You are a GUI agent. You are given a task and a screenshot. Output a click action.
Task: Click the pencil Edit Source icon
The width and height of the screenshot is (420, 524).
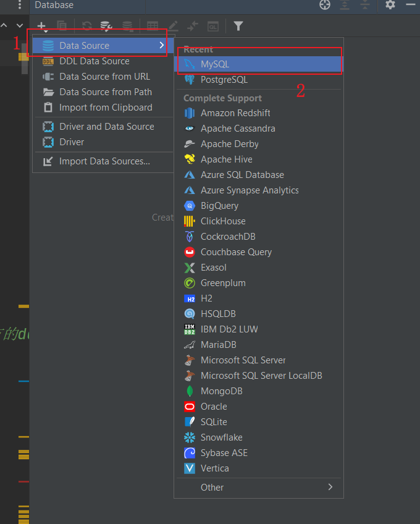(173, 26)
